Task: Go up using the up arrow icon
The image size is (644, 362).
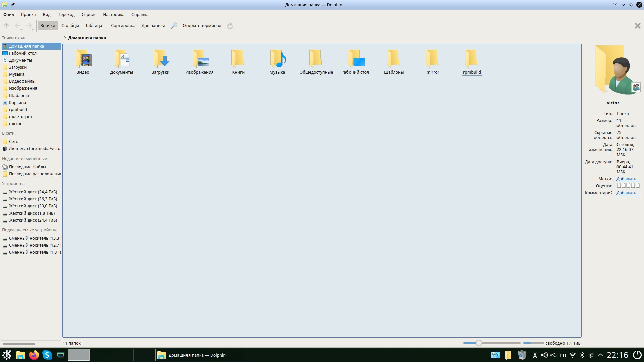Action: [6, 26]
